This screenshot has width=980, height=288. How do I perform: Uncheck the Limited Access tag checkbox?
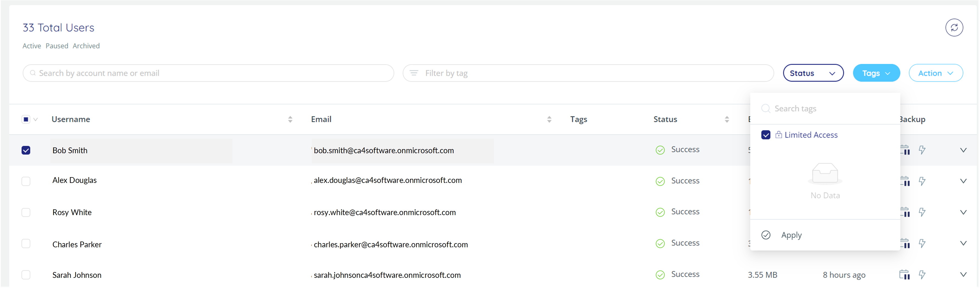tap(765, 135)
